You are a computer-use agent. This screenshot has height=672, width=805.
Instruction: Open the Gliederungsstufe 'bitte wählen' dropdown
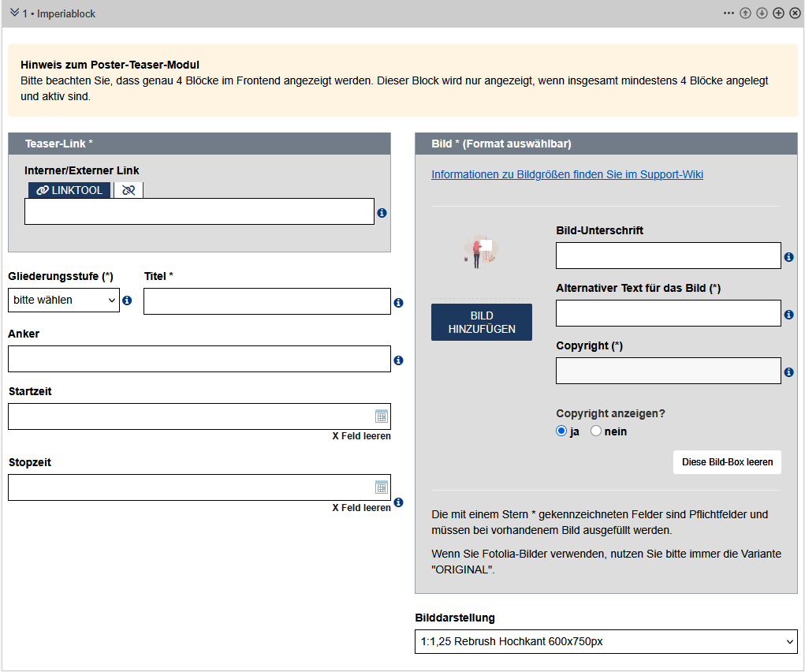tap(63, 301)
